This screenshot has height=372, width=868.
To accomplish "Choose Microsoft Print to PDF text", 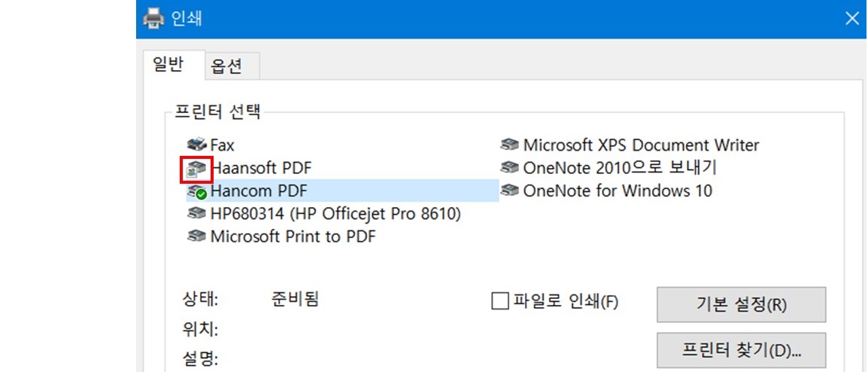I will [x=293, y=236].
